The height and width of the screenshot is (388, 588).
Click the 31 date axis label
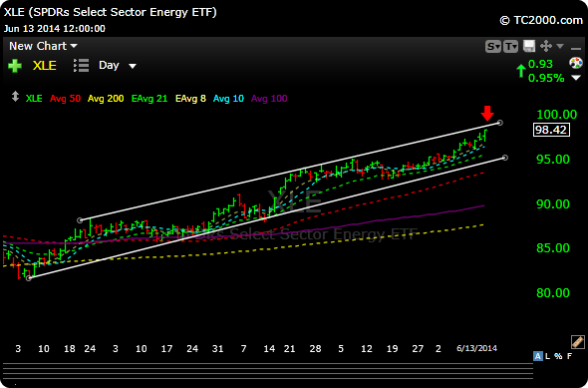point(218,348)
